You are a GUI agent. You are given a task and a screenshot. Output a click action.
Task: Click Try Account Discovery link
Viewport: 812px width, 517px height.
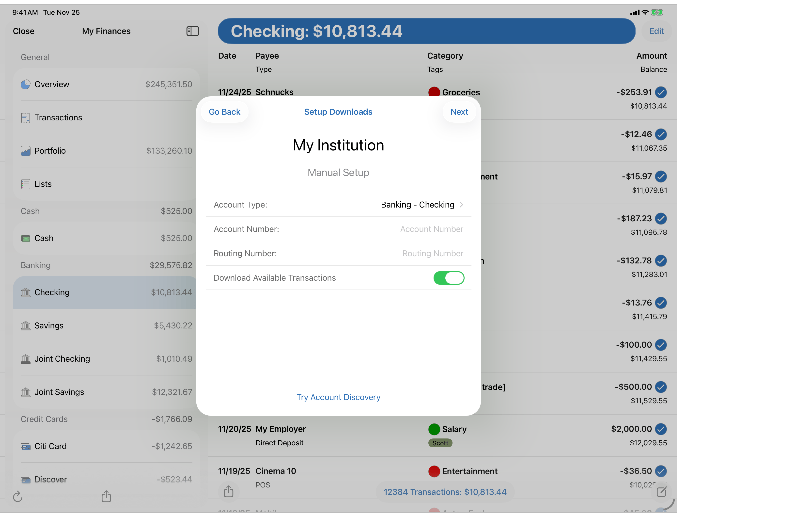(x=338, y=397)
